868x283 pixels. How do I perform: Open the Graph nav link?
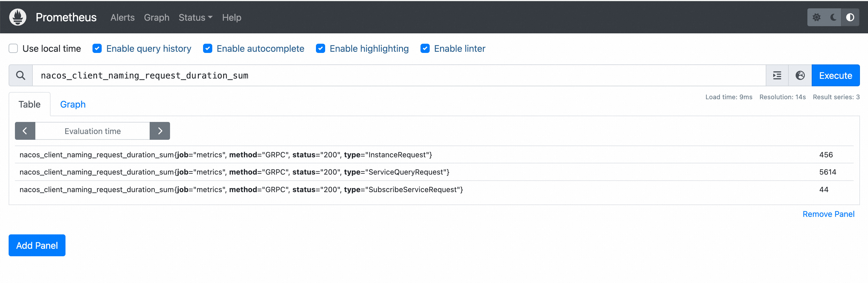tap(157, 18)
